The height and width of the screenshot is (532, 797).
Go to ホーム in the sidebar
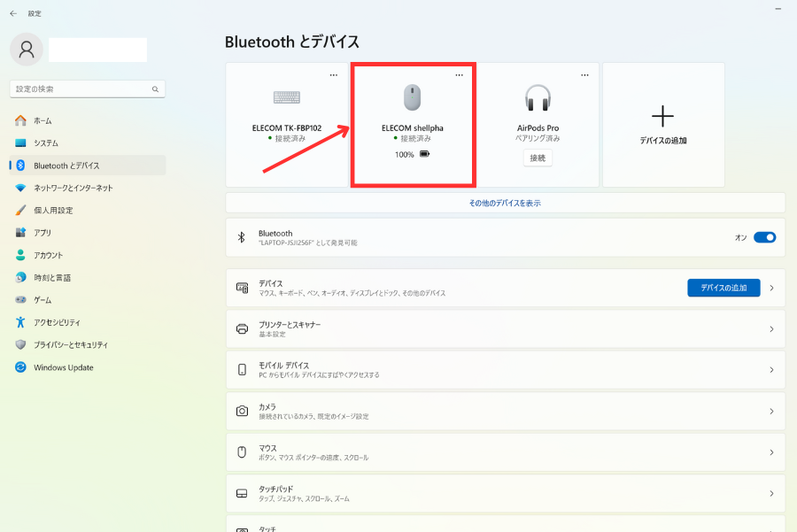click(x=88, y=120)
